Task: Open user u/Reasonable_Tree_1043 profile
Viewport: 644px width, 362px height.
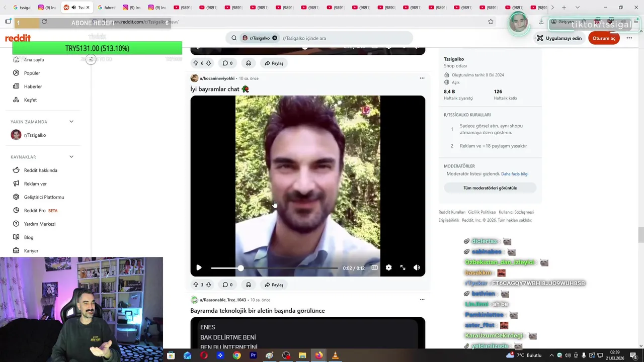Action: pyautogui.click(x=222, y=300)
